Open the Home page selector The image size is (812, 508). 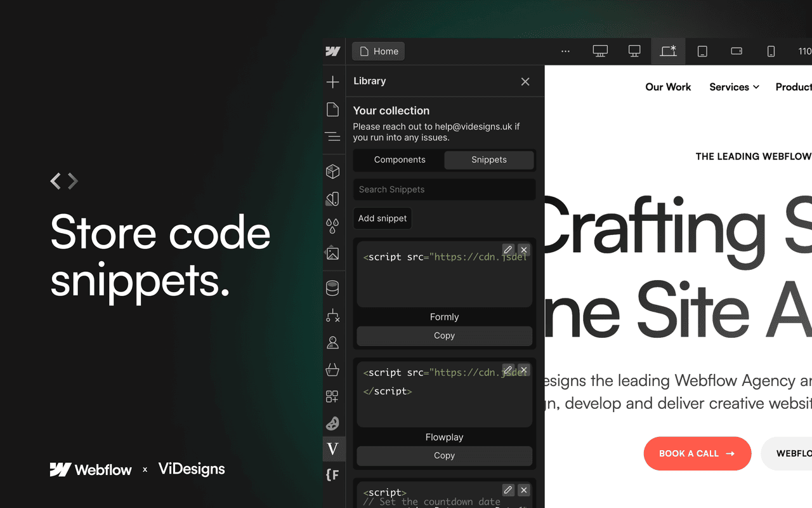point(379,51)
